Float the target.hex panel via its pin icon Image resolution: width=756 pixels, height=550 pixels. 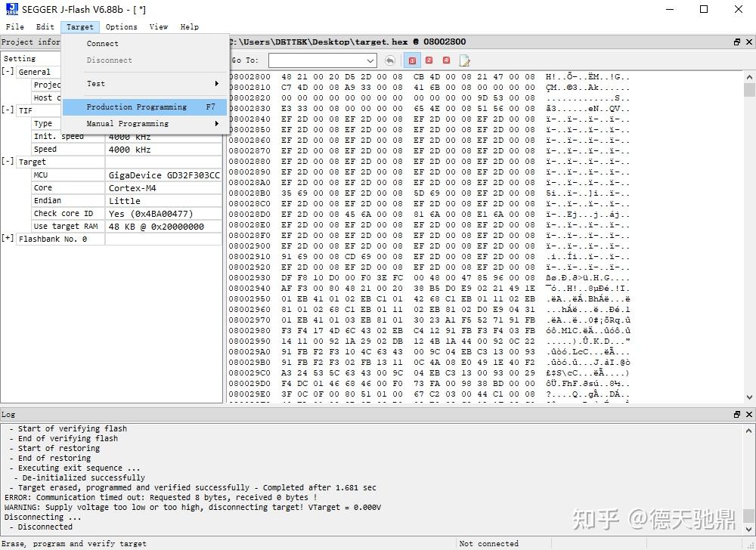[739, 42]
